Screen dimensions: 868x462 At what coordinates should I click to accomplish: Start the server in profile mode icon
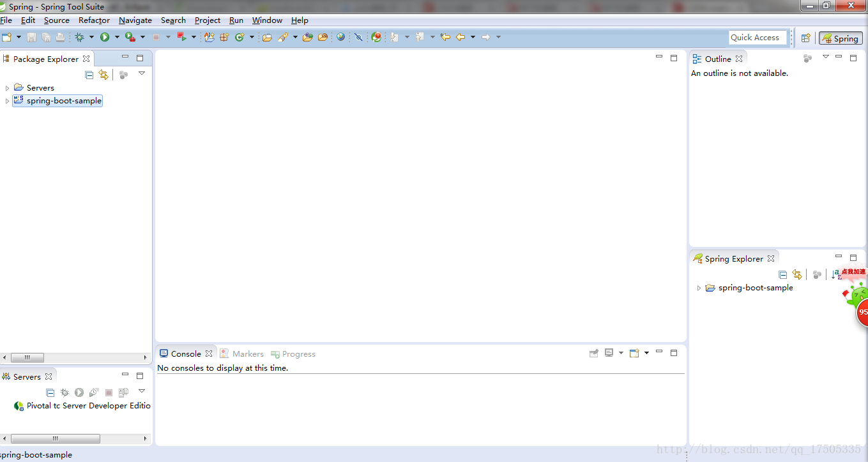click(x=94, y=392)
